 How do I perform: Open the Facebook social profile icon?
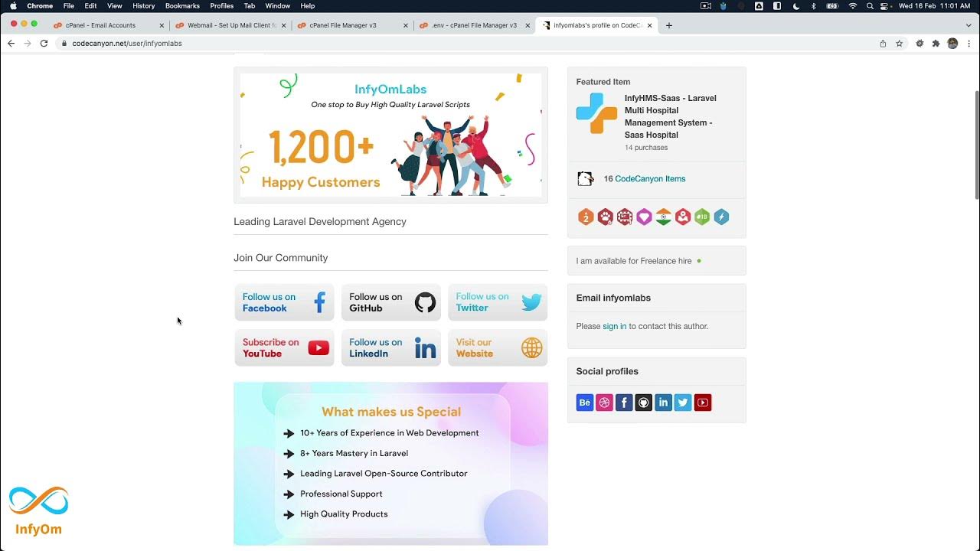[x=624, y=403]
